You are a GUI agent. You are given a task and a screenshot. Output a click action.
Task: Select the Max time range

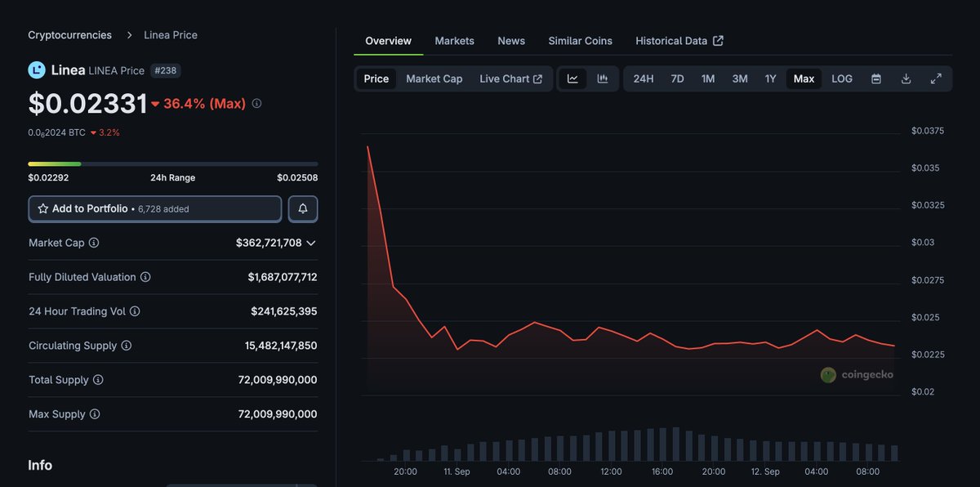[804, 78]
